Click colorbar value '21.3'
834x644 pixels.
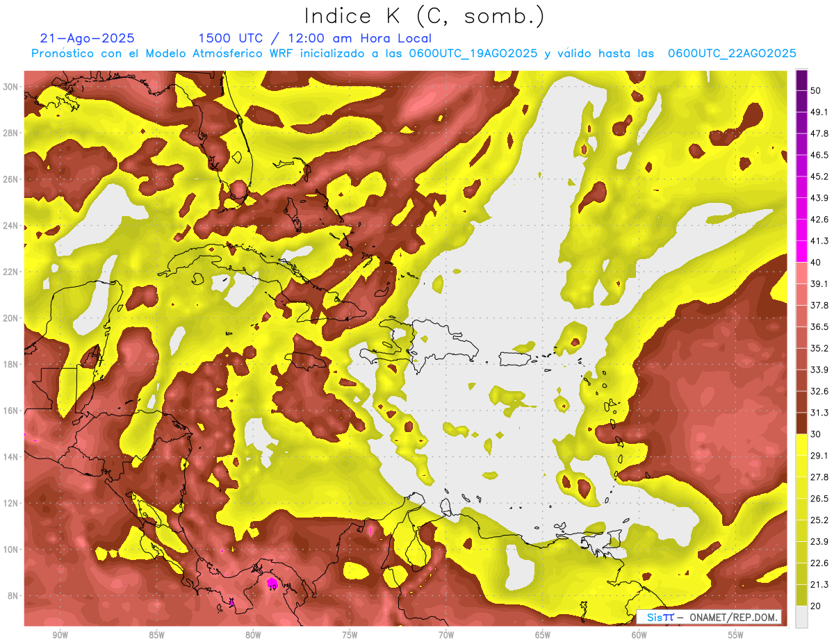click(819, 584)
